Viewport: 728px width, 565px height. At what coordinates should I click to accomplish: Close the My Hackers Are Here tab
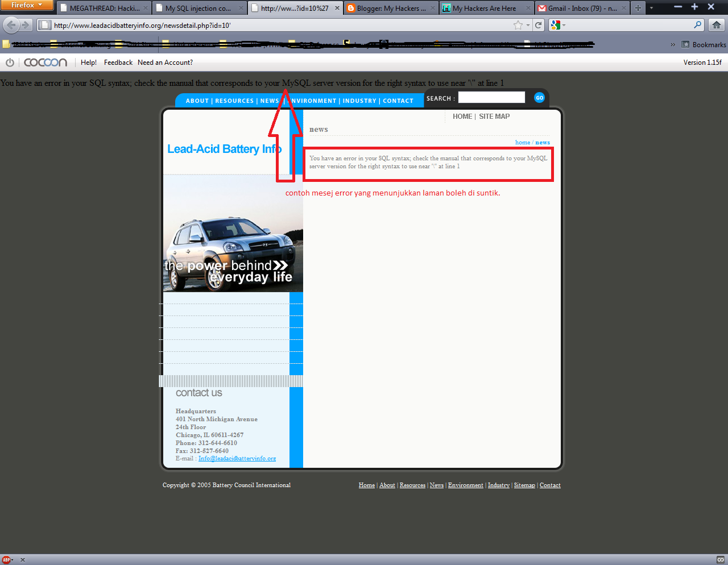tap(529, 8)
